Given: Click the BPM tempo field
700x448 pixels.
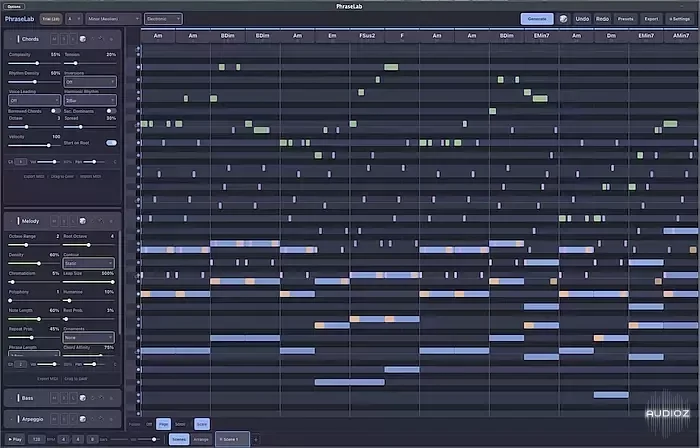Looking at the screenshot, I should (x=37, y=439).
